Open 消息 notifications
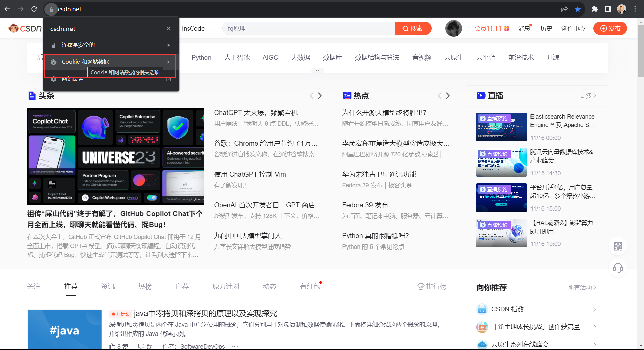644x350 pixels. [524, 29]
